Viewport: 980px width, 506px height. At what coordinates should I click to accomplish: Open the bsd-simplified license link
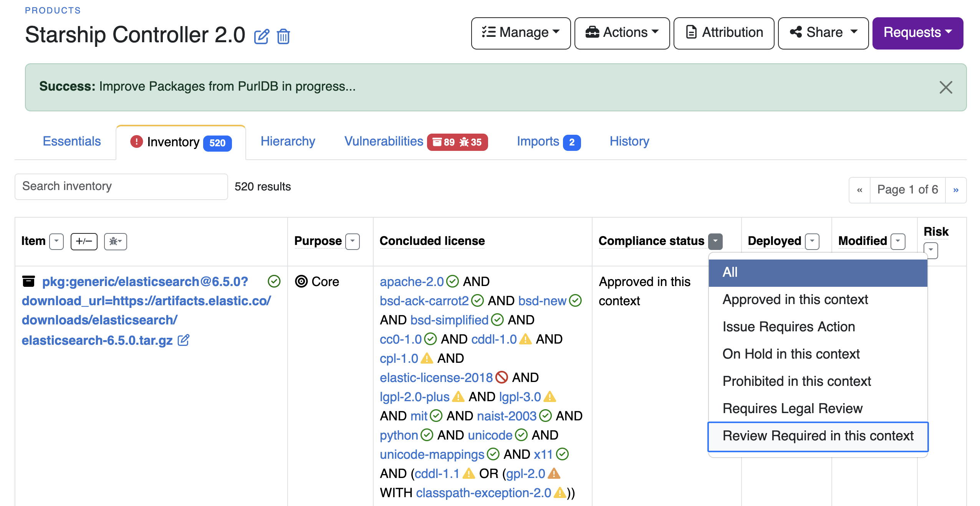tap(449, 320)
